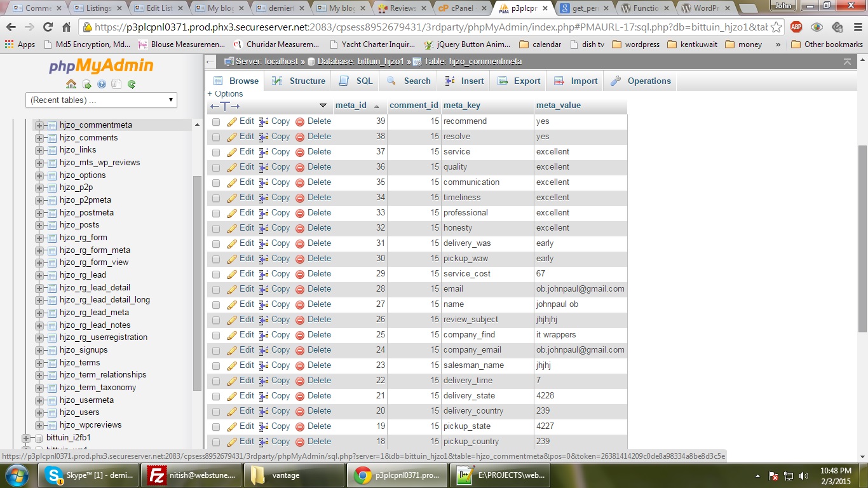Tick checkbox for email row
868x488 pixels.
[x=216, y=289]
